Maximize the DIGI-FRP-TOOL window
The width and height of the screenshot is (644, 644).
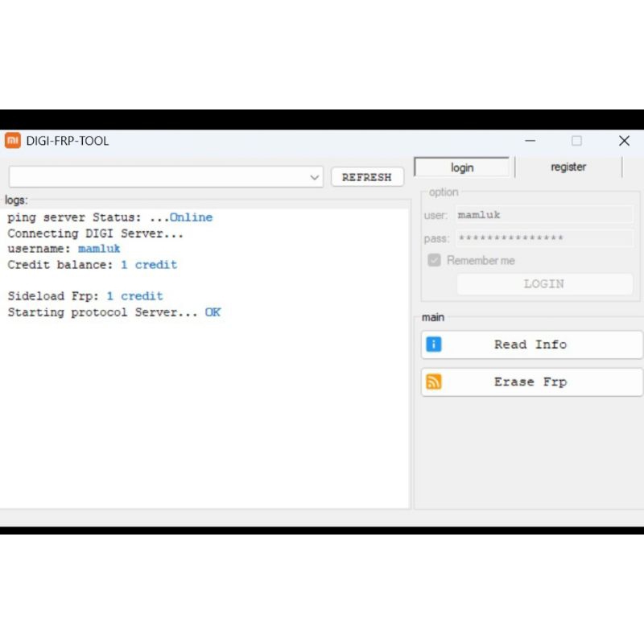tap(576, 141)
